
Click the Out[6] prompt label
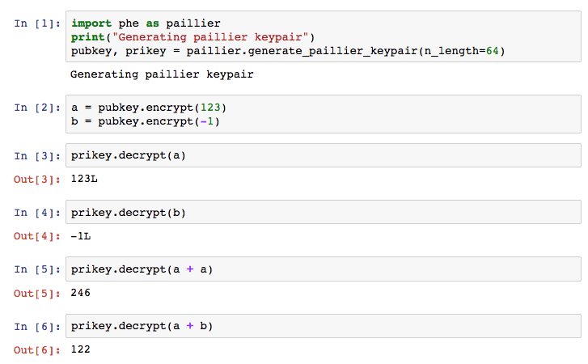37,350
